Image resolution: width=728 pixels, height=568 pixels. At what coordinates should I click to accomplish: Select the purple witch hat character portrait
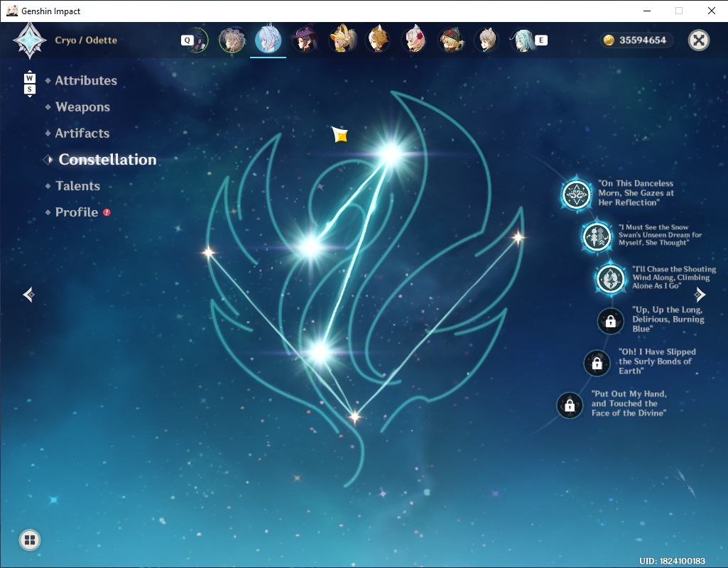tap(305, 40)
